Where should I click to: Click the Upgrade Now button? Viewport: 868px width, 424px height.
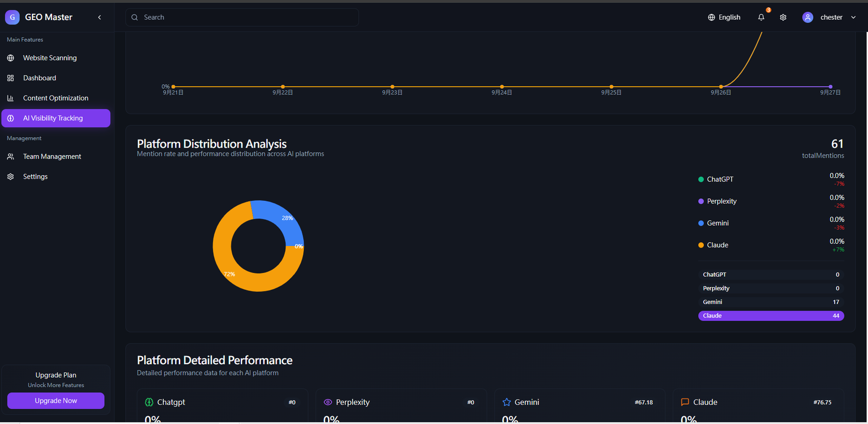click(56, 401)
